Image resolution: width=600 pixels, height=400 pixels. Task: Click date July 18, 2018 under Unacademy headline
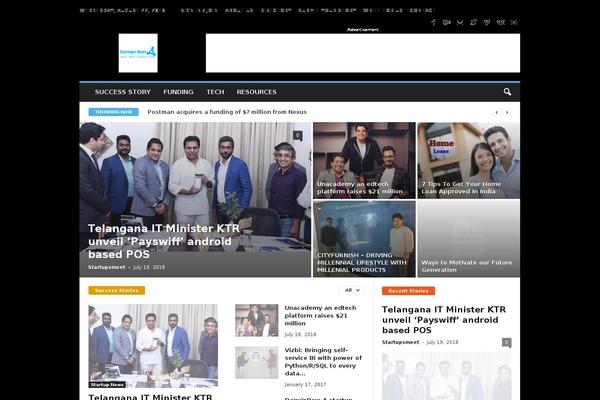(x=300, y=335)
